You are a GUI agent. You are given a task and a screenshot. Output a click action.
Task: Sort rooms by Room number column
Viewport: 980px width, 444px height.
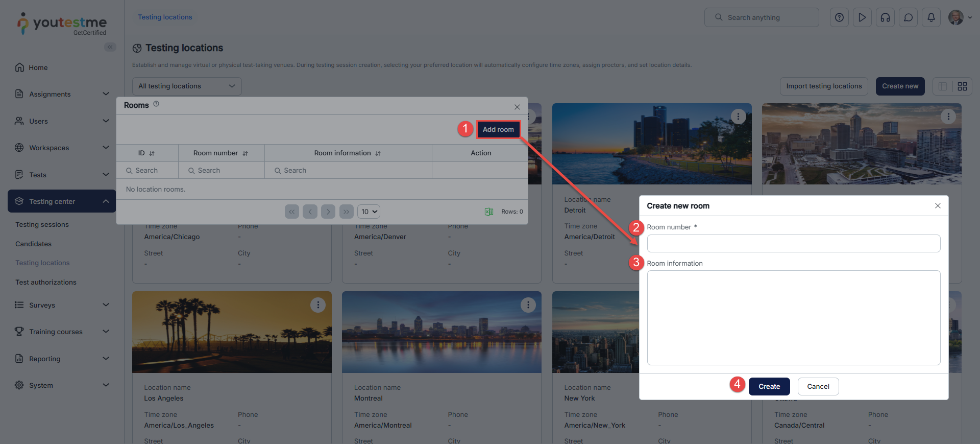point(245,153)
